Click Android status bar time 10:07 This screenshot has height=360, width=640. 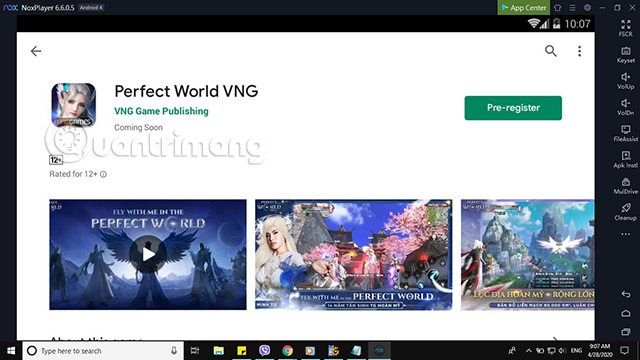pos(578,24)
